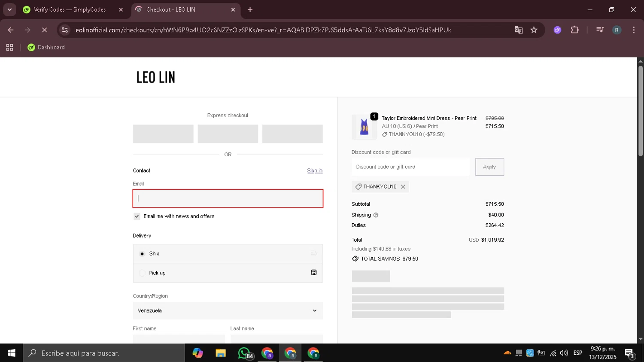
Task: Open notification center icon
Action: click(x=629, y=353)
